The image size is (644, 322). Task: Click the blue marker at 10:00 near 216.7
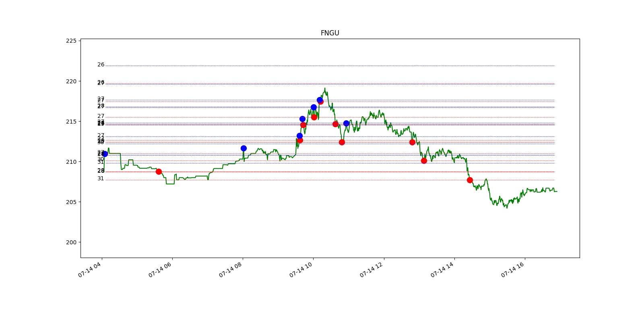[x=314, y=107]
